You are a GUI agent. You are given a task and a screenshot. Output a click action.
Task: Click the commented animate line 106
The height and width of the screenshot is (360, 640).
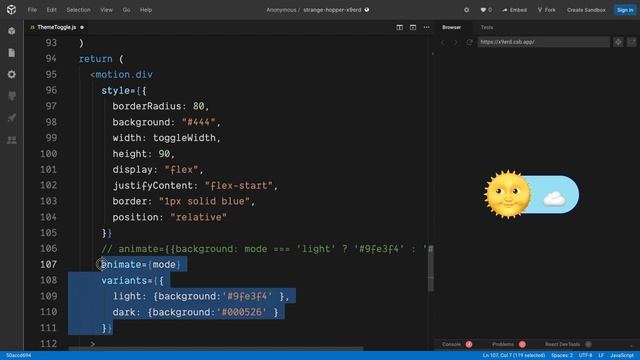(267, 249)
